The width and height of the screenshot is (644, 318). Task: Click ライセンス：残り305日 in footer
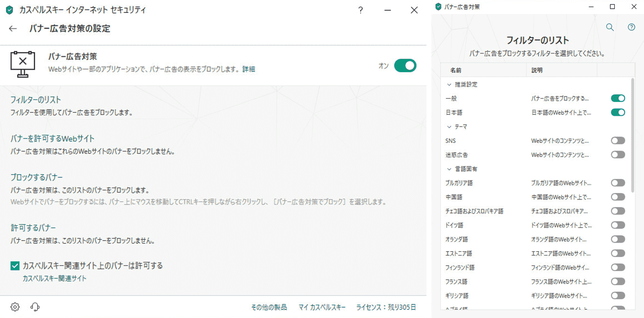[386, 307]
